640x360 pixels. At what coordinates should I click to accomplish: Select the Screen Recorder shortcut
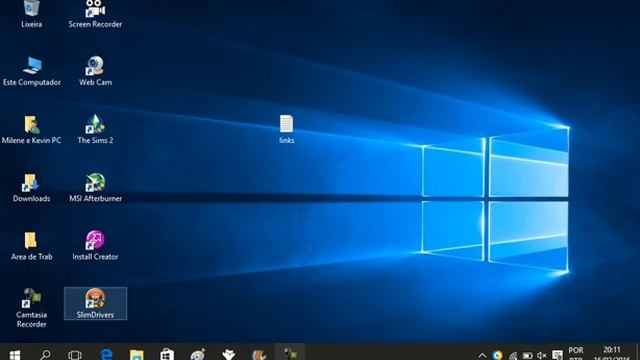(x=95, y=13)
